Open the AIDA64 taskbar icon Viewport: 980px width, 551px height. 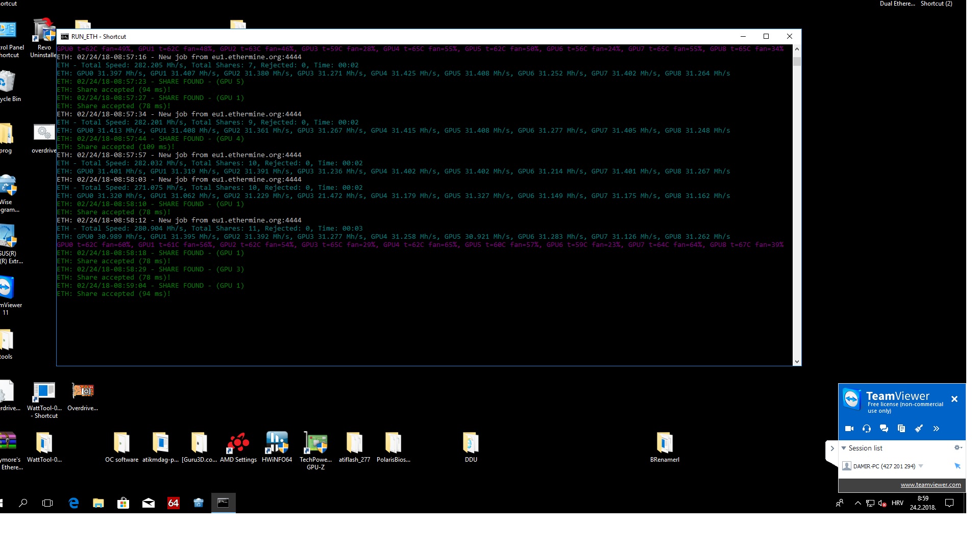(x=174, y=503)
